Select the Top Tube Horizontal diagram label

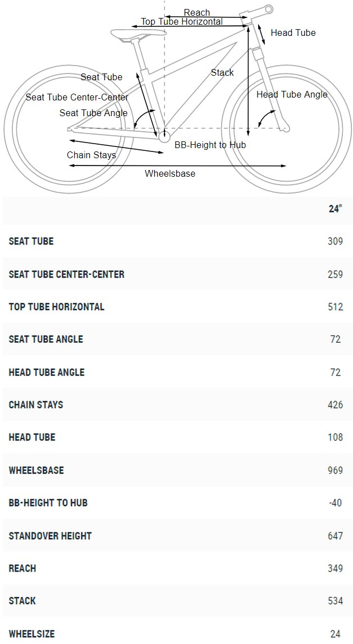(x=182, y=21)
